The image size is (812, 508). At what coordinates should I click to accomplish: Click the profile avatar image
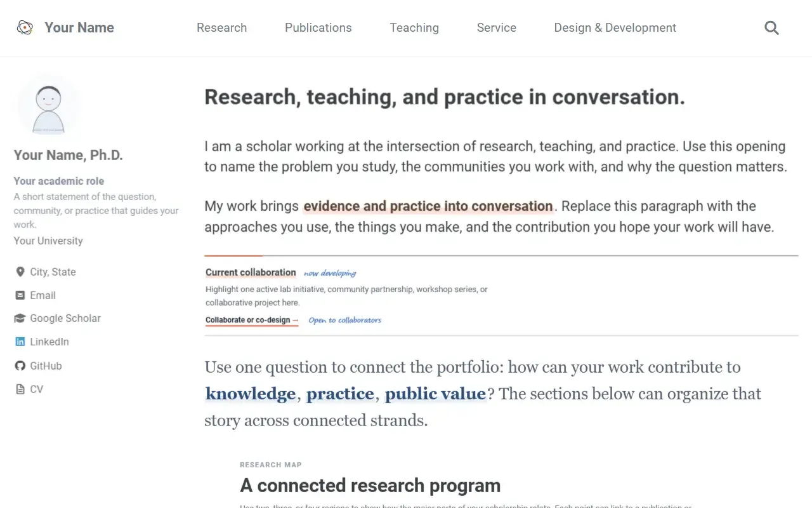point(48,106)
